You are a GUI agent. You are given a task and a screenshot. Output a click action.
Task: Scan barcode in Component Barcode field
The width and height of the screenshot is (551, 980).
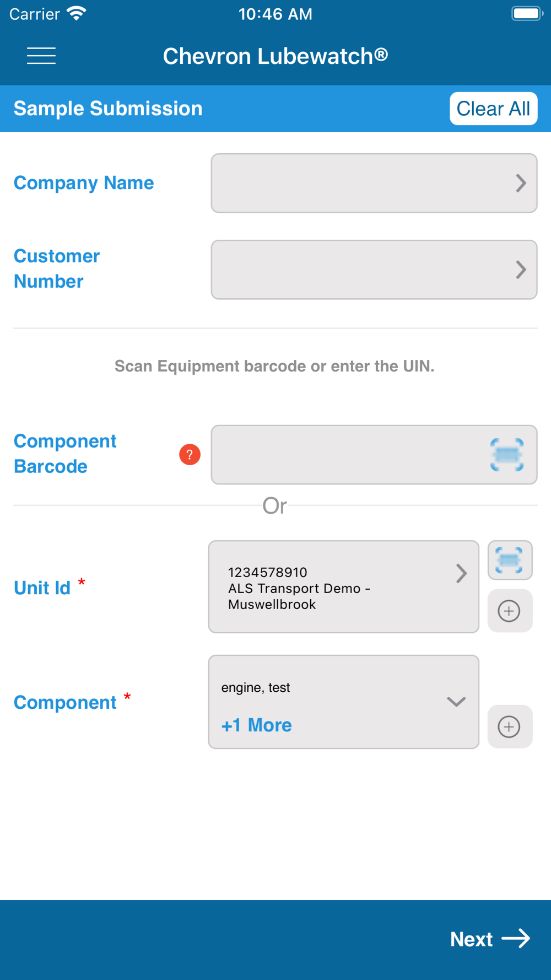[506, 455]
